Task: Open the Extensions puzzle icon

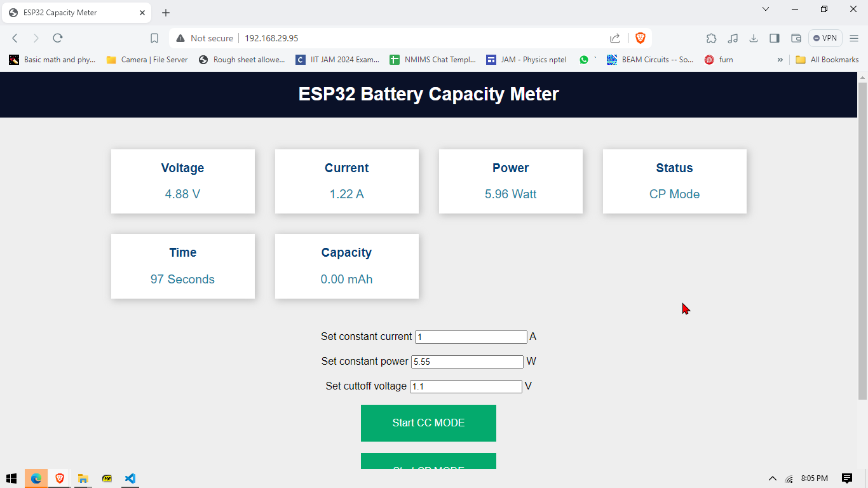Action: (712, 38)
